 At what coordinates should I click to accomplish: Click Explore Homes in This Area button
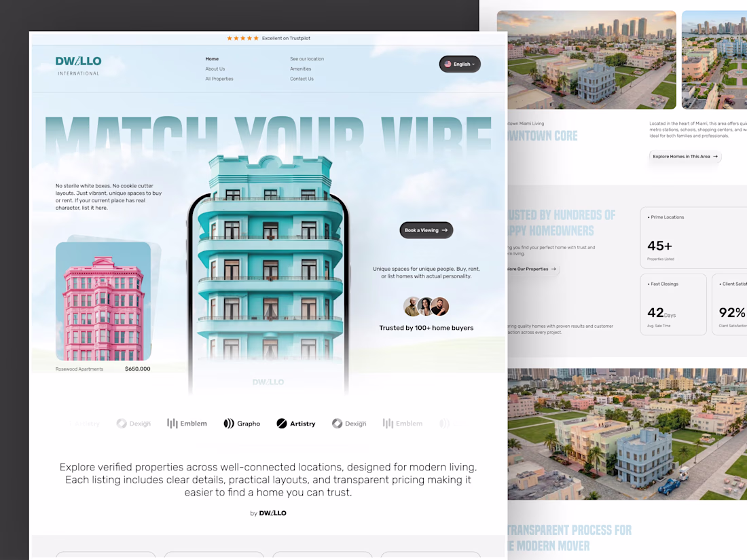coord(685,156)
